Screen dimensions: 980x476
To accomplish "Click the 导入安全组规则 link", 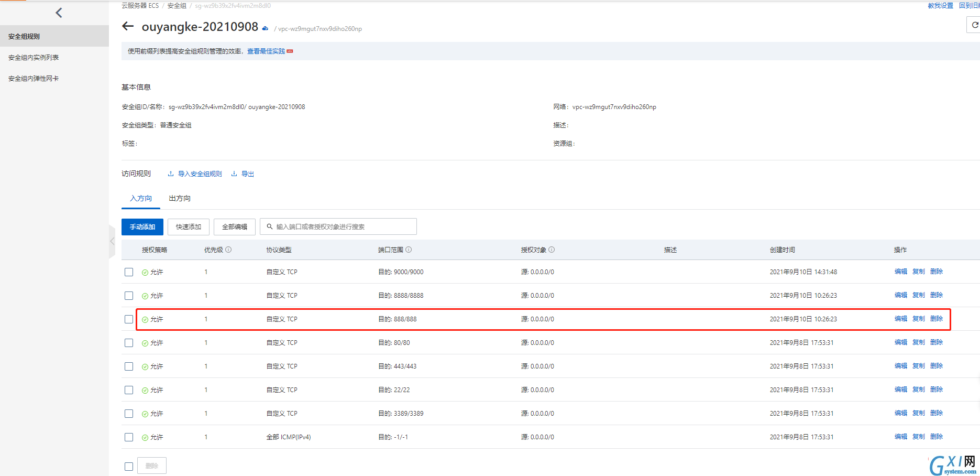I will 200,174.
